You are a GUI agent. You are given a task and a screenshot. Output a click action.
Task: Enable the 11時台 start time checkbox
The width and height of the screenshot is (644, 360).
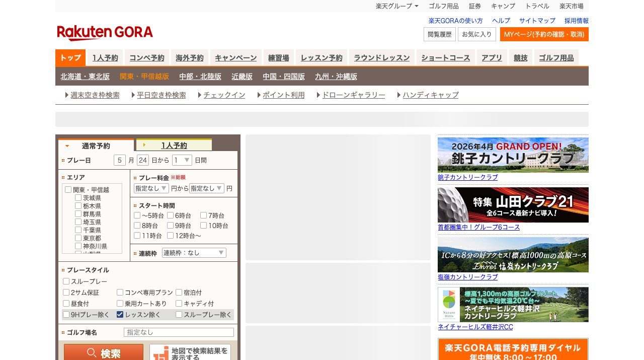click(137, 235)
